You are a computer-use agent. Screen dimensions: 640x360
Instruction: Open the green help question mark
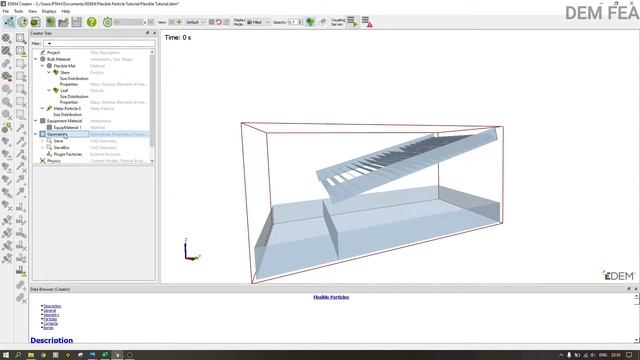click(x=91, y=22)
